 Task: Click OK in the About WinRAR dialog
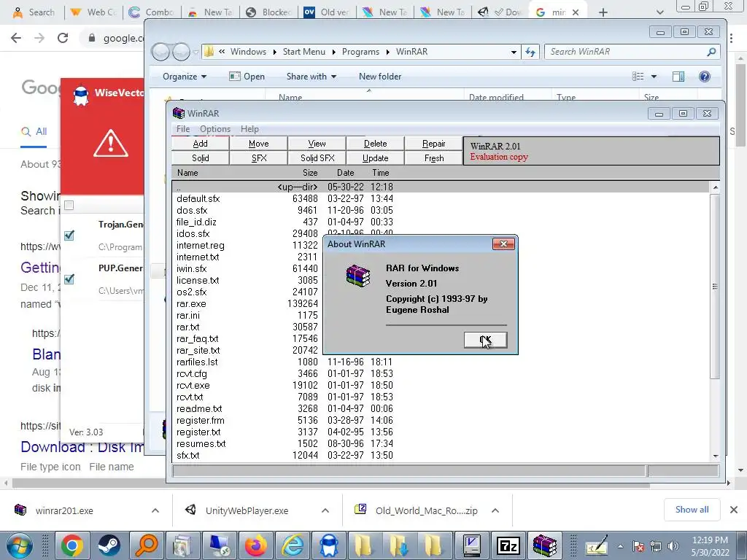click(485, 340)
